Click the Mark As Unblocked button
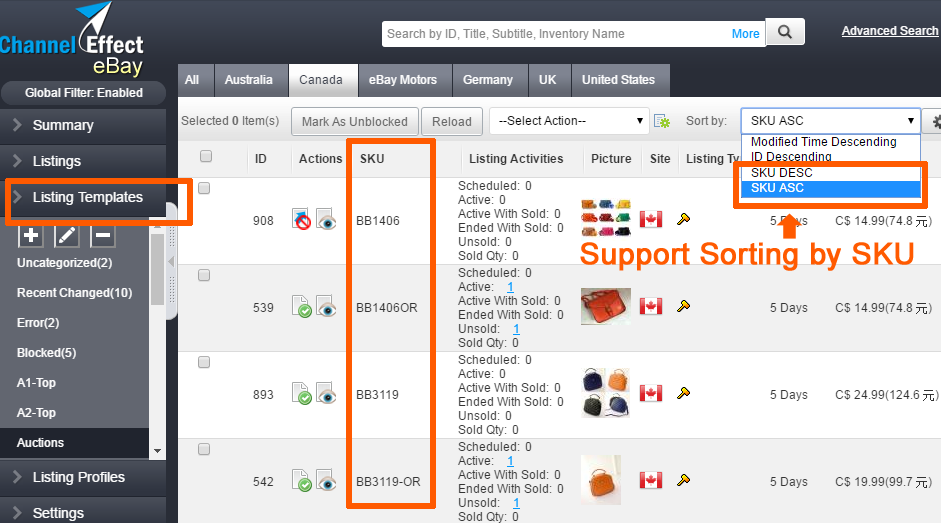 [x=355, y=121]
